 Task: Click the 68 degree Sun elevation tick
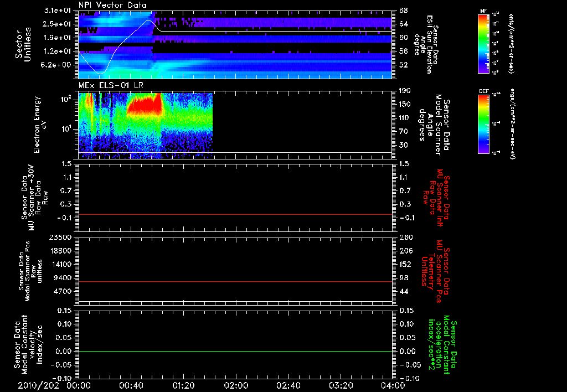tap(404, 11)
